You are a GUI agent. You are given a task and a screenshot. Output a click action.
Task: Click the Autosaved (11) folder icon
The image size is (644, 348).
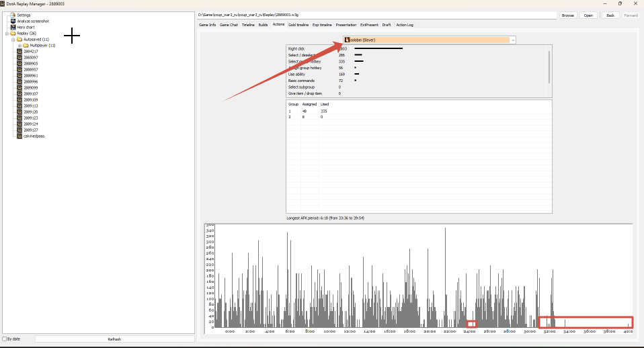(19, 40)
